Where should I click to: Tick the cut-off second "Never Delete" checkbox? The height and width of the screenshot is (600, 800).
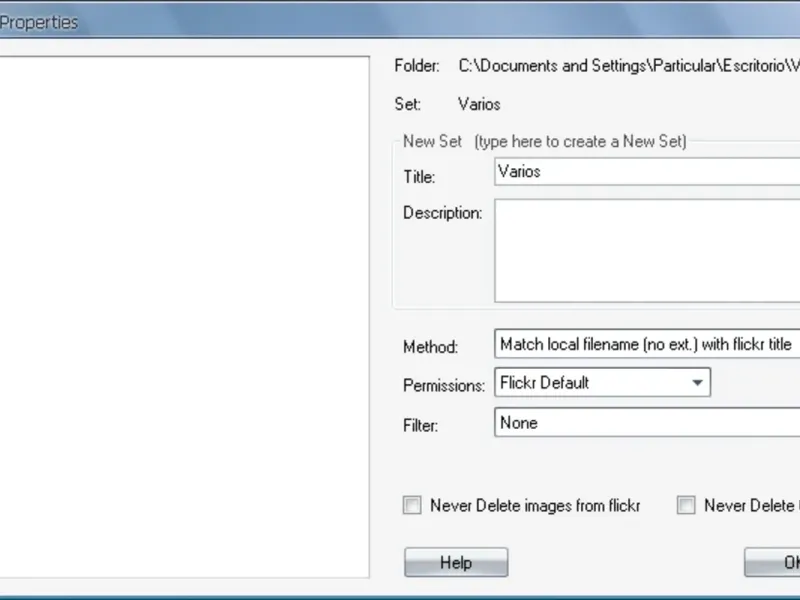pos(686,506)
